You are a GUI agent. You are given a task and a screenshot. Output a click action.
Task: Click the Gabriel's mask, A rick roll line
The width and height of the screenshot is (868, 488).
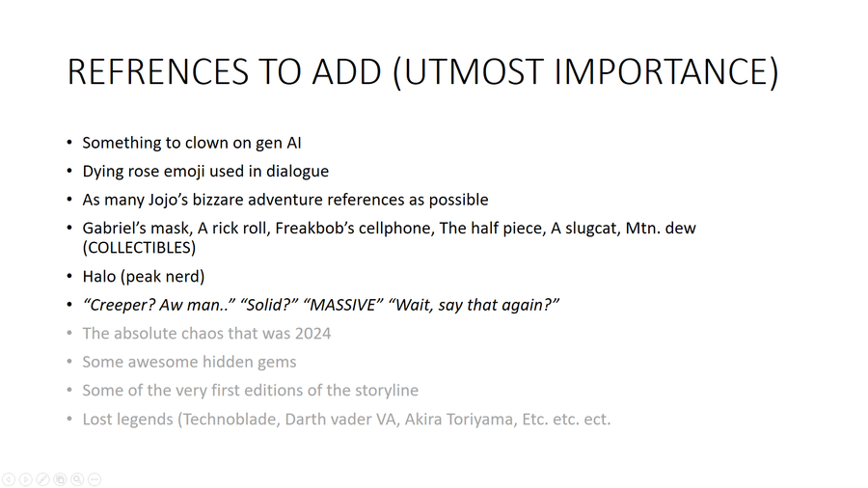tap(390, 228)
